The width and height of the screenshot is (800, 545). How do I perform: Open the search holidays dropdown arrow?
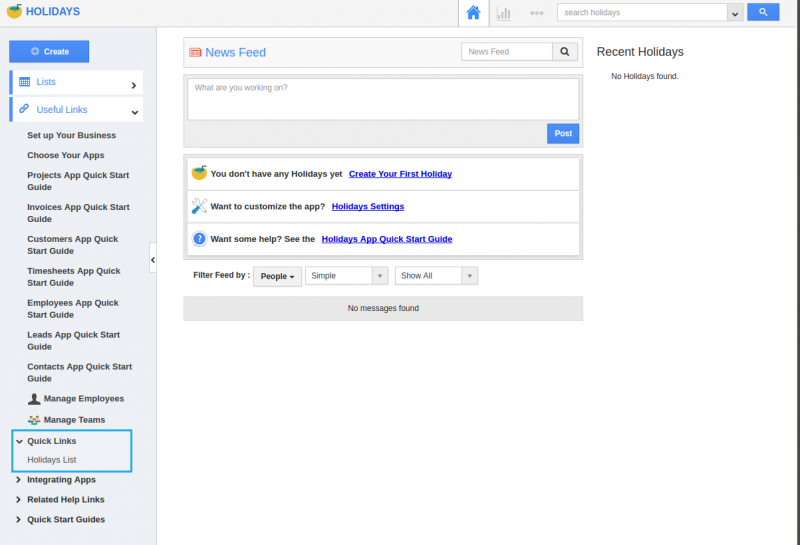point(735,13)
